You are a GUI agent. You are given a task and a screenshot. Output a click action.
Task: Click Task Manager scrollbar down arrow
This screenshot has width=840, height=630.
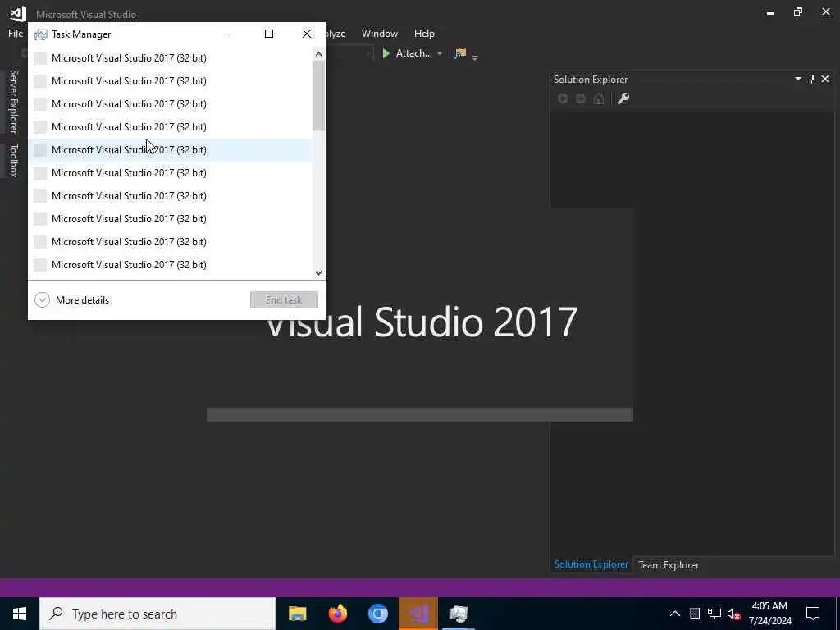pyautogui.click(x=319, y=272)
